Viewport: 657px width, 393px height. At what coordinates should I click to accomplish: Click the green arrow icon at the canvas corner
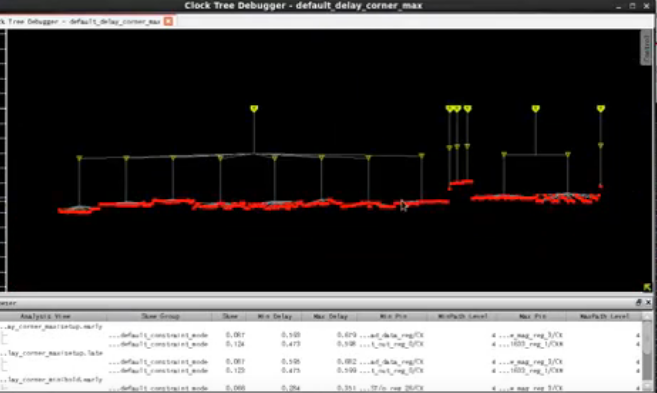coord(647,287)
